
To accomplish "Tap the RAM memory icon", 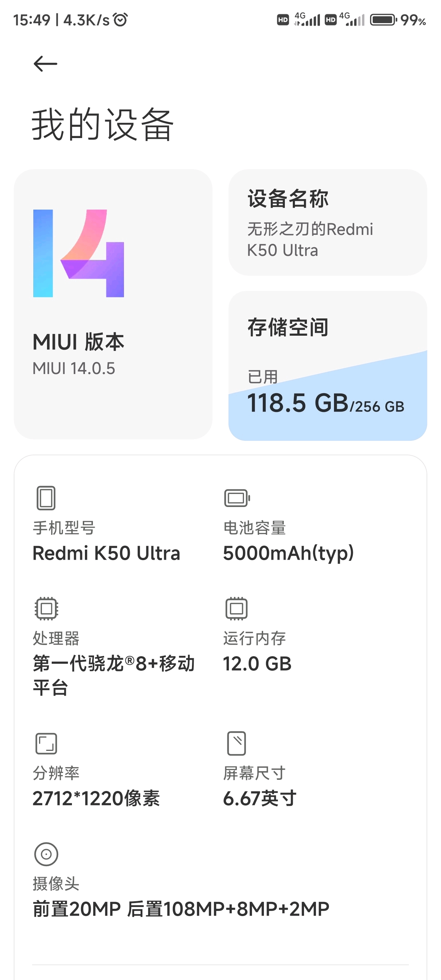I will (236, 608).
